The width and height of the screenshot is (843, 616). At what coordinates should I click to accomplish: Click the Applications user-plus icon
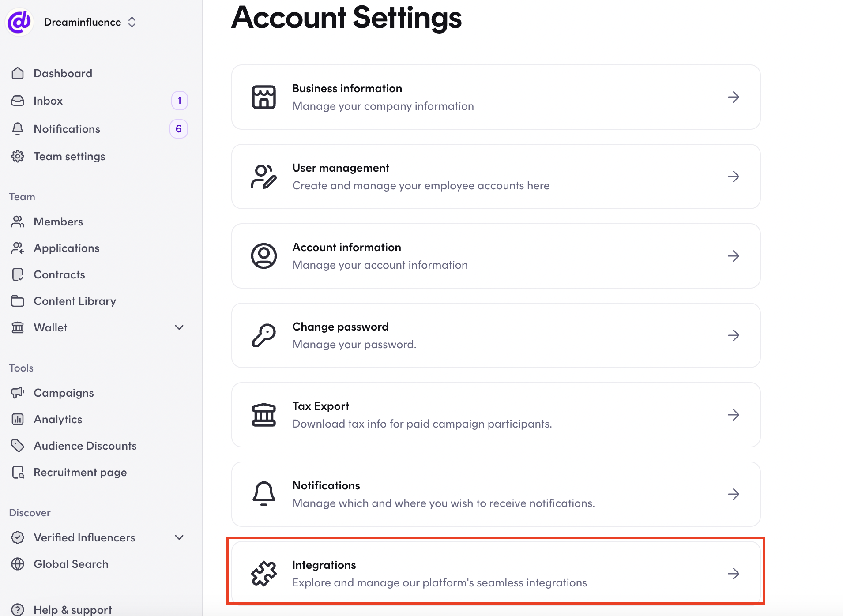tap(18, 248)
